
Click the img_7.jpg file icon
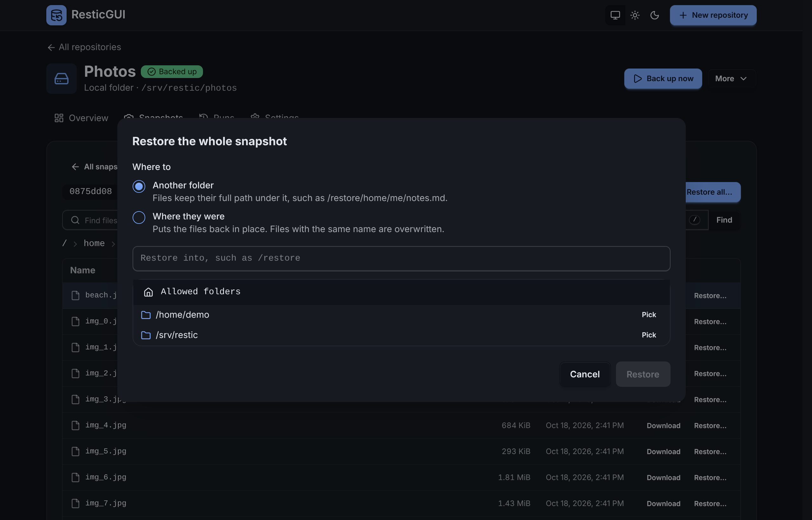[75, 504]
